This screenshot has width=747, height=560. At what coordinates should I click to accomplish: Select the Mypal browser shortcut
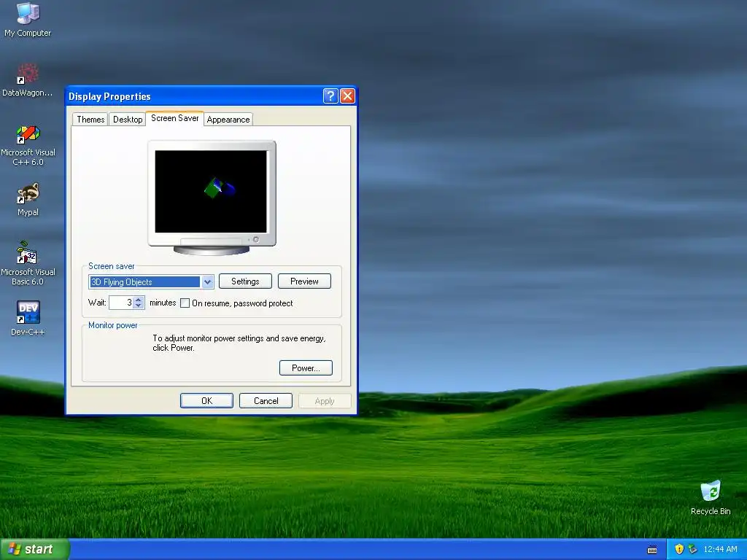[28, 200]
